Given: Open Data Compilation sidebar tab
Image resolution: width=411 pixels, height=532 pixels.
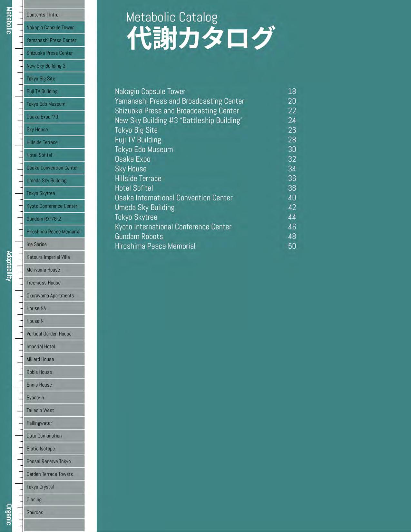Looking at the screenshot, I should (x=54, y=436).
